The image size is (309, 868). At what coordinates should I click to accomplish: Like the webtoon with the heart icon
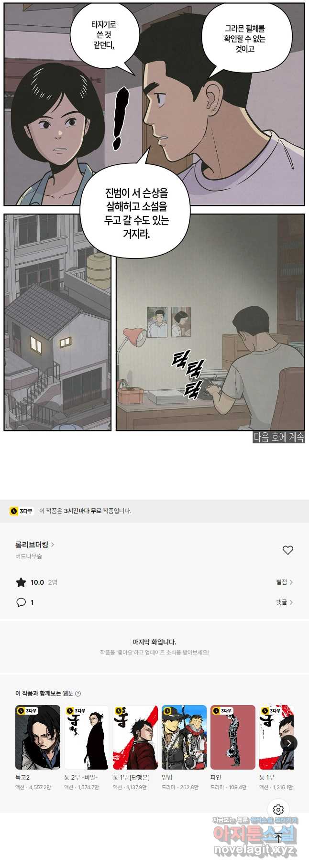point(287,550)
